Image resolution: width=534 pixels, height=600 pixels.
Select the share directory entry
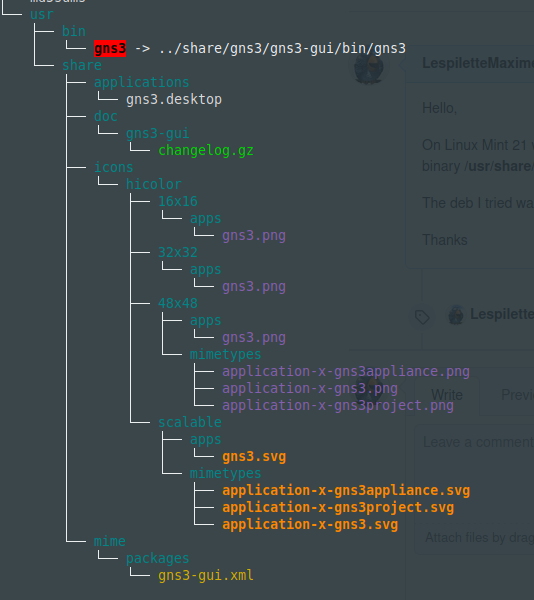pos(82,65)
